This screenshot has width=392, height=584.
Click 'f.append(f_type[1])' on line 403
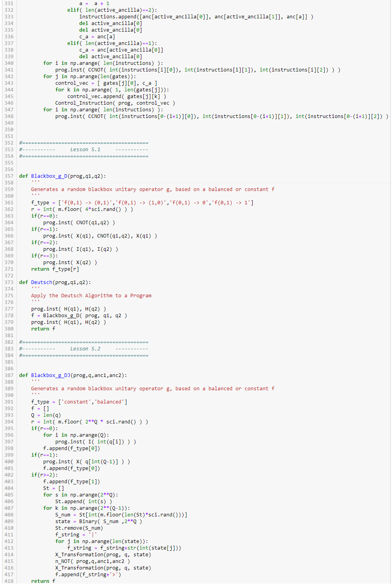click(x=71, y=482)
